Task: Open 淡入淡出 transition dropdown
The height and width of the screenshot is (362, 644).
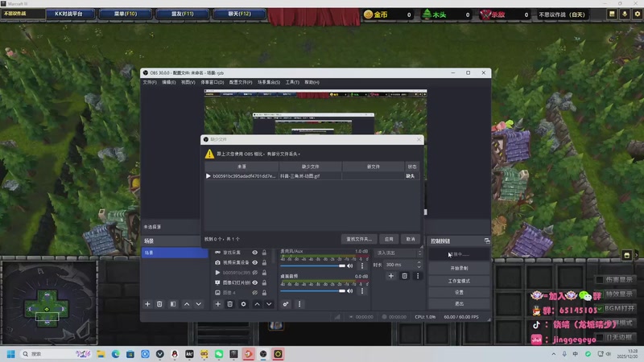Action: pyautogui.click(x=398, y=253)
